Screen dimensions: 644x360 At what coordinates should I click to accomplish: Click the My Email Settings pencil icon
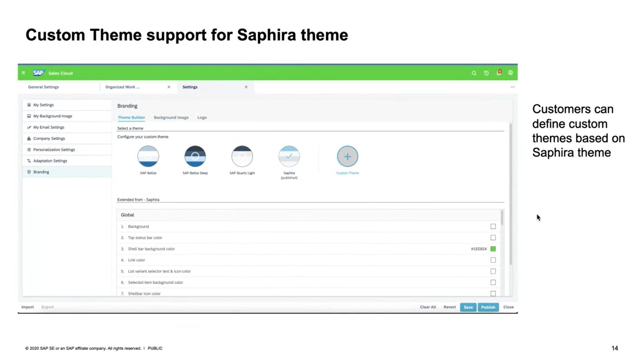[x=29, y=127]
